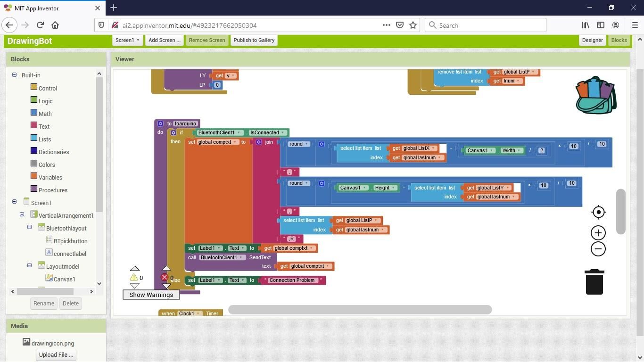This screenshot has height=362, width=644.
Task: Open the Control blocks drawer
Action: [49, 88]
